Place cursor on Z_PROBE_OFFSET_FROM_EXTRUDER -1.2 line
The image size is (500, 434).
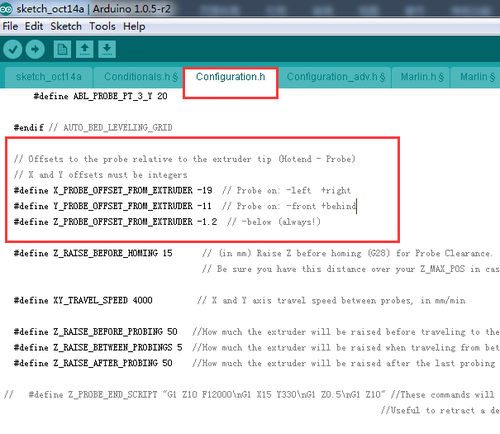pyautogui.click(x=167, y=222)
